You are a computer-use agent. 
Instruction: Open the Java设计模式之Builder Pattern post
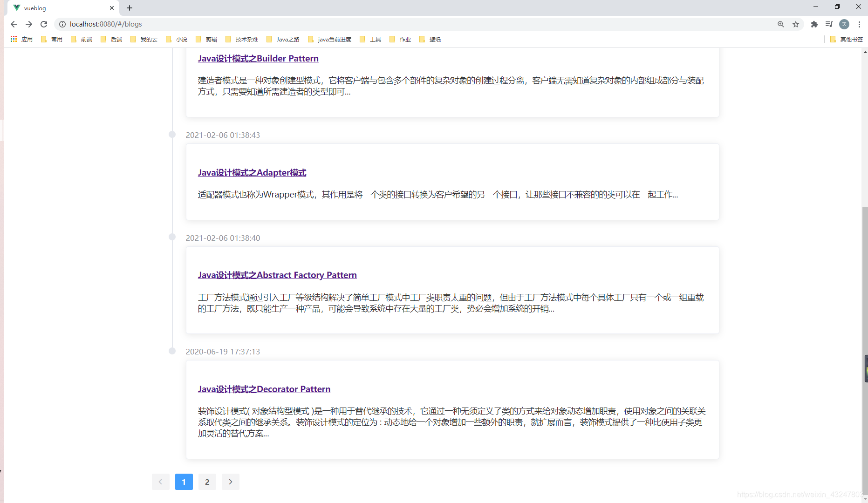click(258, 58)
